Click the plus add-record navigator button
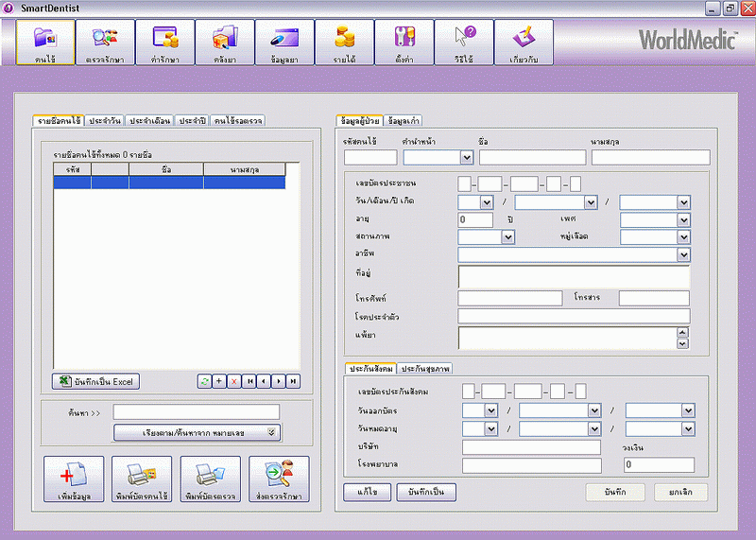Viewport: 756px width, 540px height. (x=219, y=381)
